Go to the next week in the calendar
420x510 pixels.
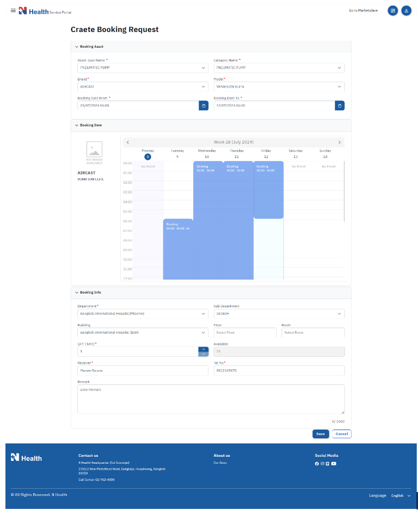339,142
